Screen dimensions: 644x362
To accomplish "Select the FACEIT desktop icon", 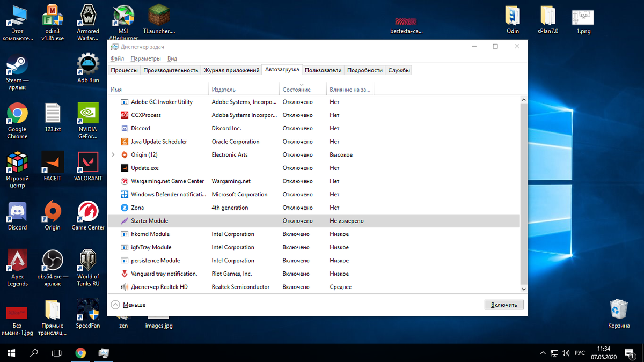I will point(53,166).
